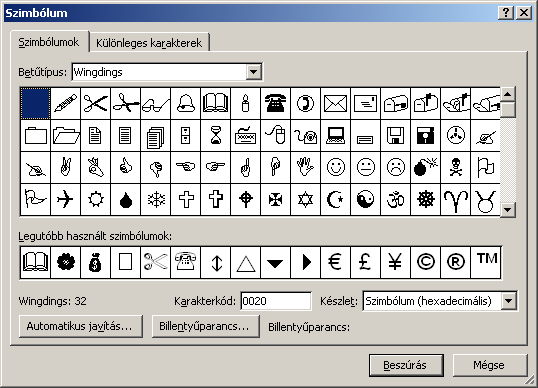Click the closed envelope symbol
This screenshot has width=538, height=388.
click(x=336, y=103)
